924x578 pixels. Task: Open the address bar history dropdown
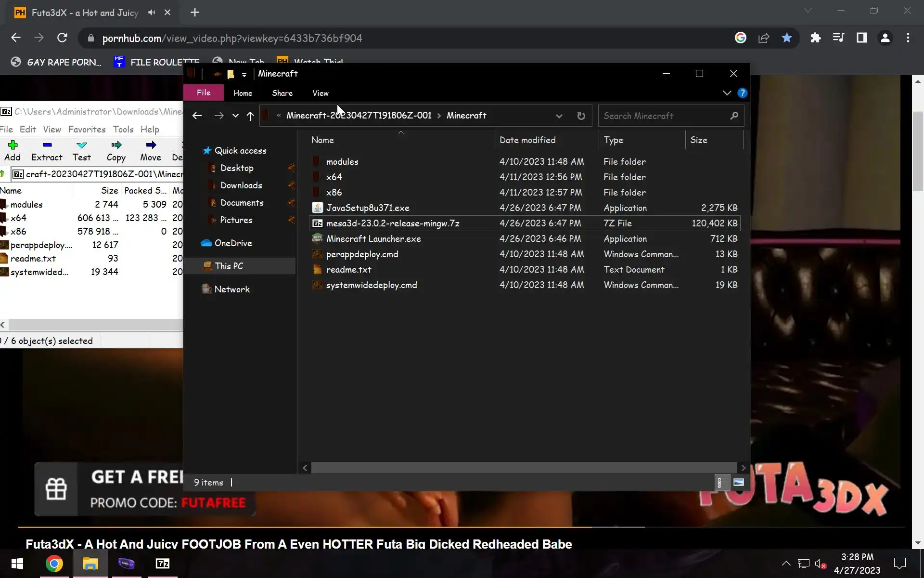click(559, 116)
